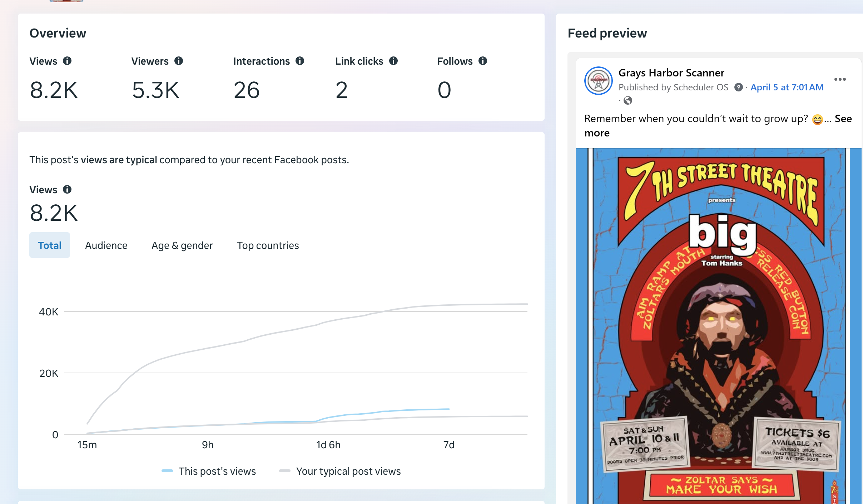Image resolution: width=863 pixels, height=504 pixels.
Task: Select the Total tab
Action: pos(50,245)
